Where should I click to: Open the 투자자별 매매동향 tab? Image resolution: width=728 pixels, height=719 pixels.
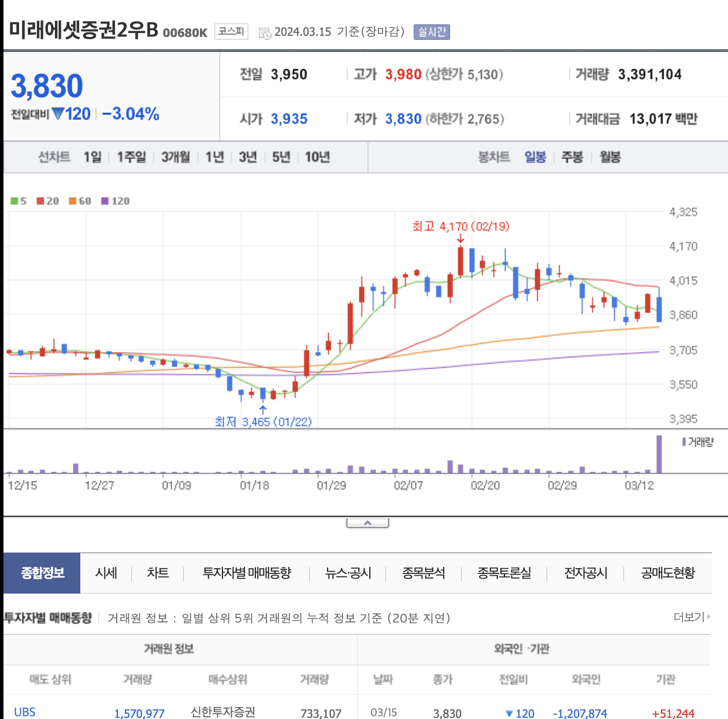click(x=247, y=573)
